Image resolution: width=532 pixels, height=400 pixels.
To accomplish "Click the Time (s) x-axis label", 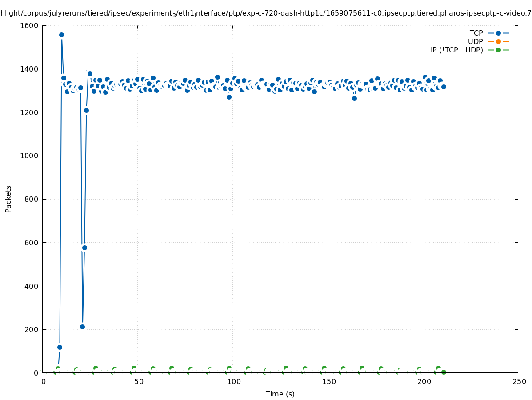I will click(280, 394).
